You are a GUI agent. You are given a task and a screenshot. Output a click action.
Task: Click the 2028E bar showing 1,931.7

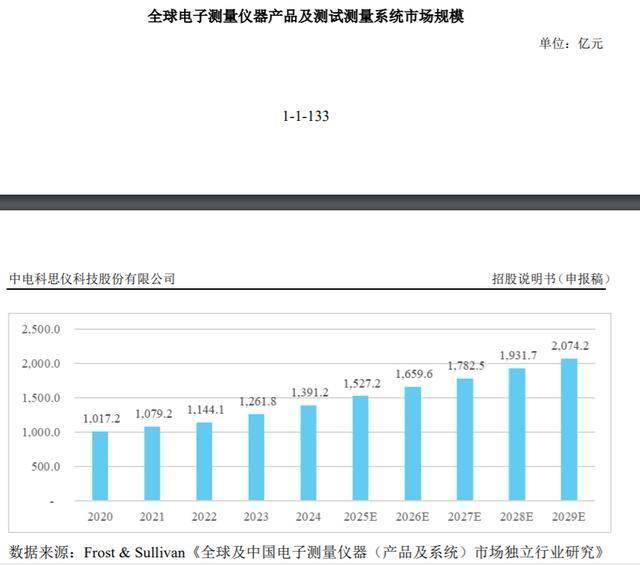point(517,435)
